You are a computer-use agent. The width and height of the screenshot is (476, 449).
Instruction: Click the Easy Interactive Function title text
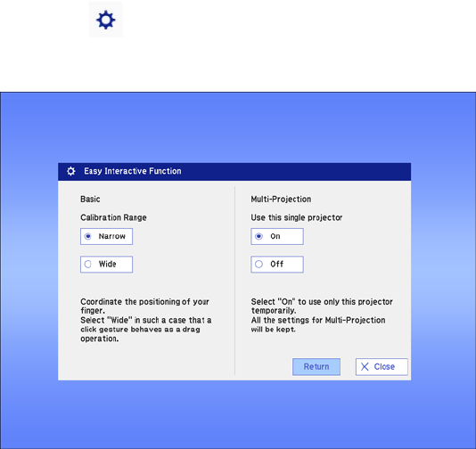[133, 171]
